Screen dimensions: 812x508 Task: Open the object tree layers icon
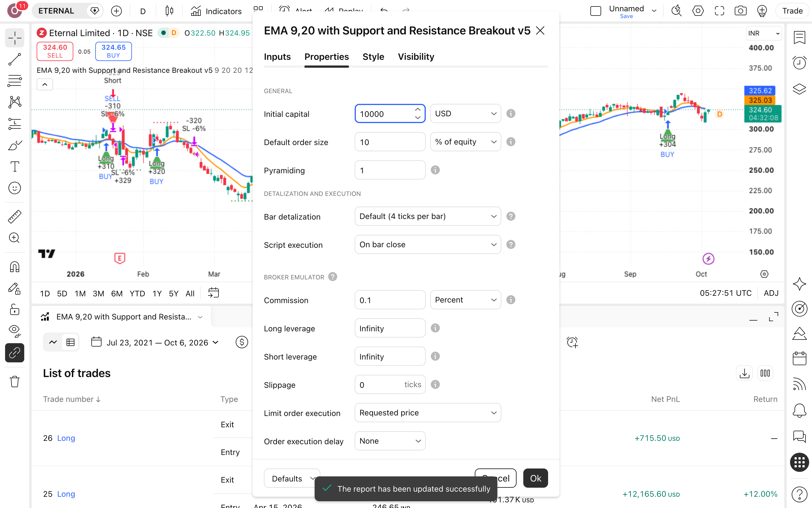[x=800, y=89]
